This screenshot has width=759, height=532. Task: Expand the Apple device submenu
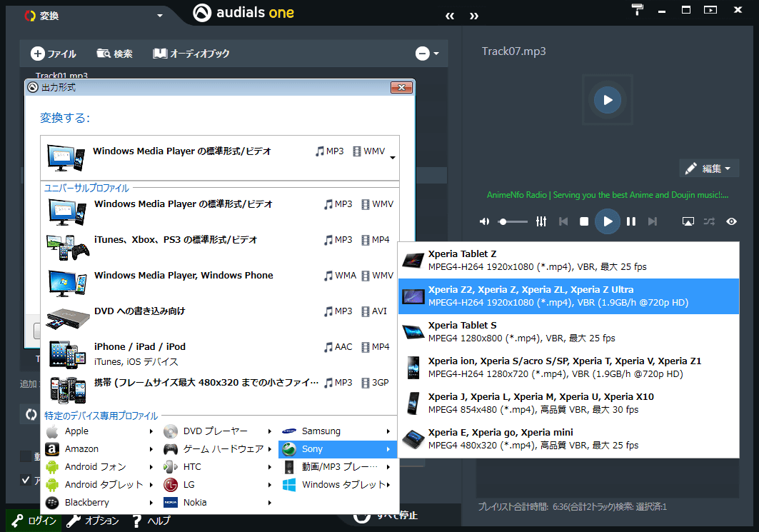[x=101, y=431]
